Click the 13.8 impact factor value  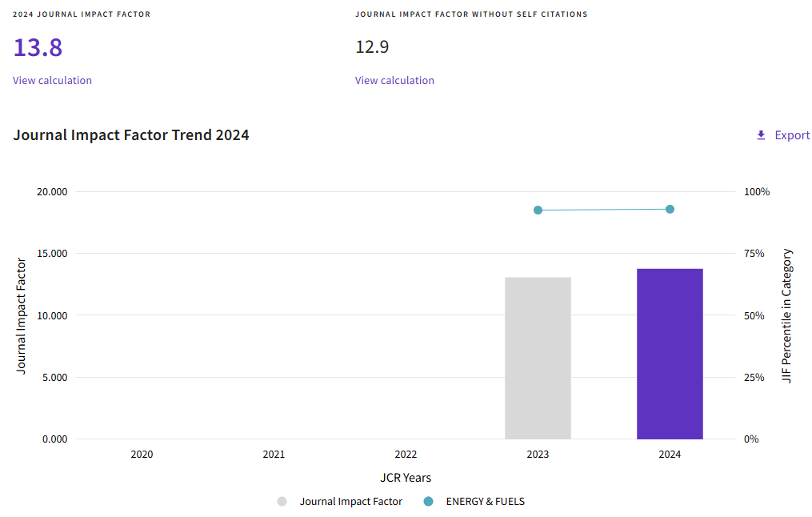[38, 47]
